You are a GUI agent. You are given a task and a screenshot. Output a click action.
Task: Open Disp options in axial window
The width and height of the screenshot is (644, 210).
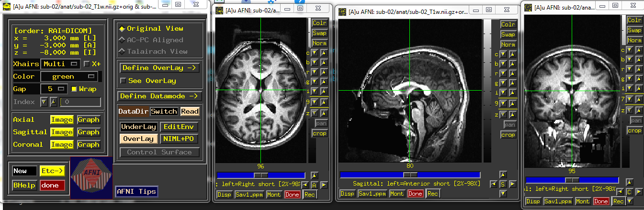(x=224, y=195)
